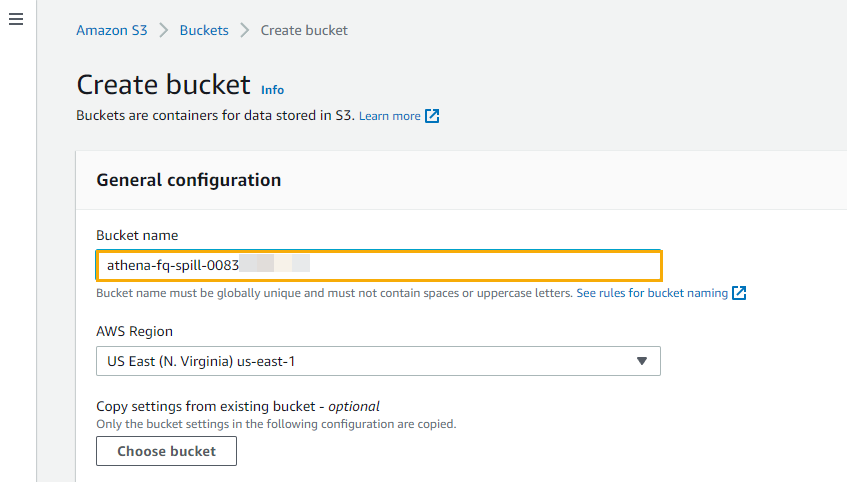Go to Amazon S3 breadcrumb link
The image size is (847, 482).
click(111, 30)
